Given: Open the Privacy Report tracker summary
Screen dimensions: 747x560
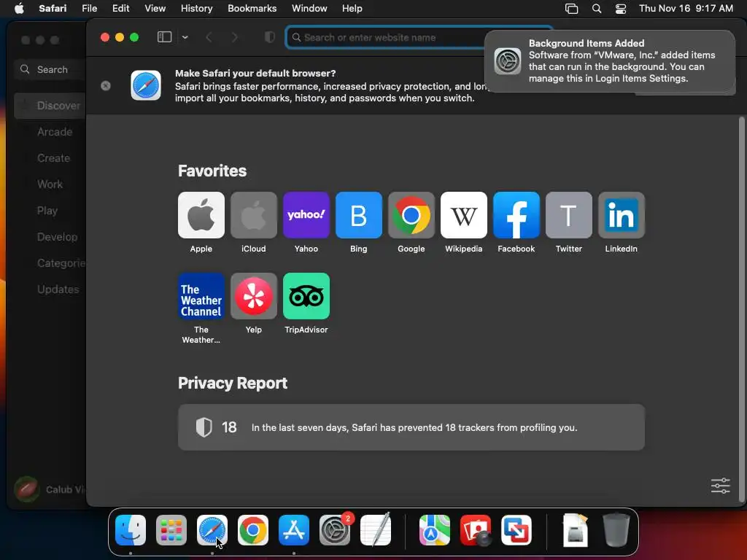Looking at the screenshot, I should (411, 427).
